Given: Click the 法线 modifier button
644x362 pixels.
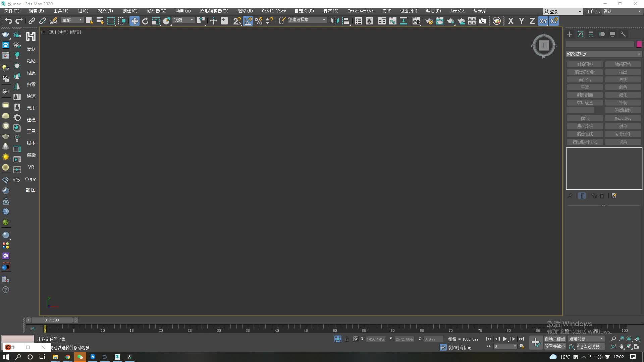Looking at the screenshot, I should tap(623, 79).
